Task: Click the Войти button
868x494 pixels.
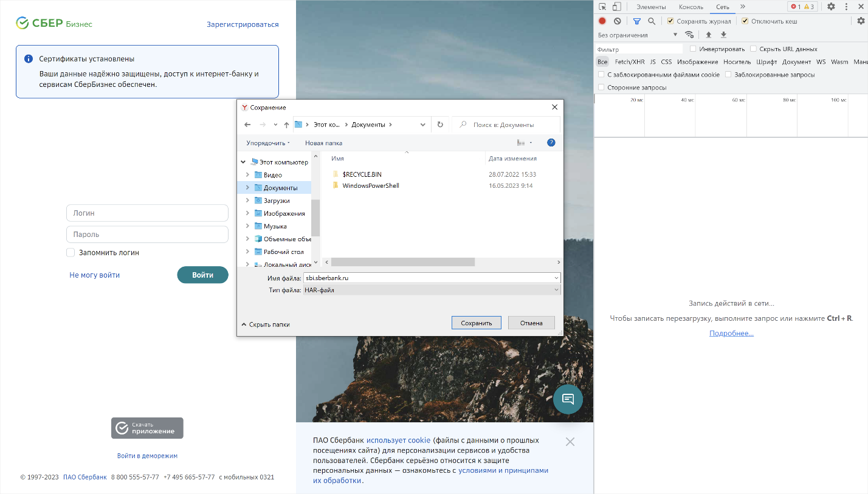Action: click(x=202, y=275)
